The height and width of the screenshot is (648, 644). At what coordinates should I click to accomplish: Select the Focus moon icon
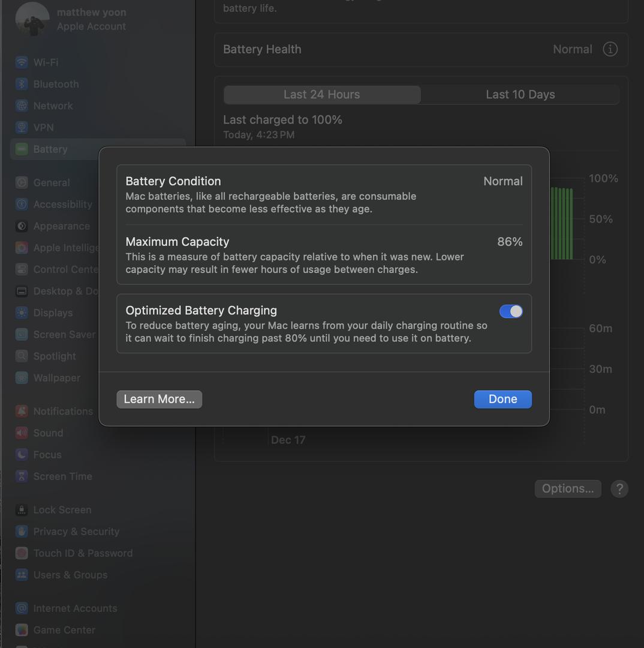coord(22,454)
